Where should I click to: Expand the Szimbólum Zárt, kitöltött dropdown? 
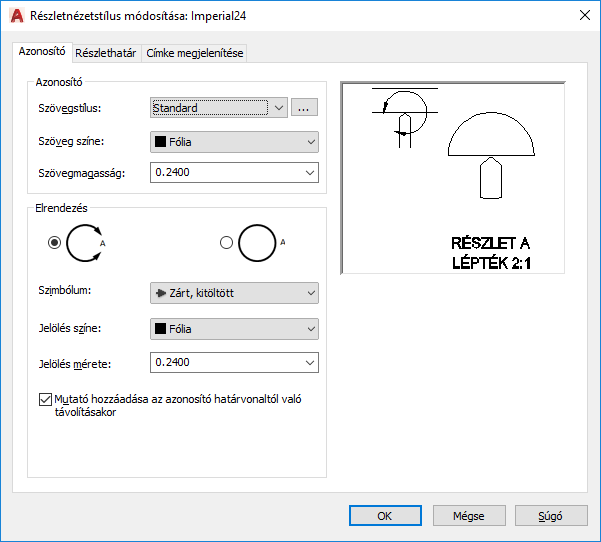coord(234,293)
